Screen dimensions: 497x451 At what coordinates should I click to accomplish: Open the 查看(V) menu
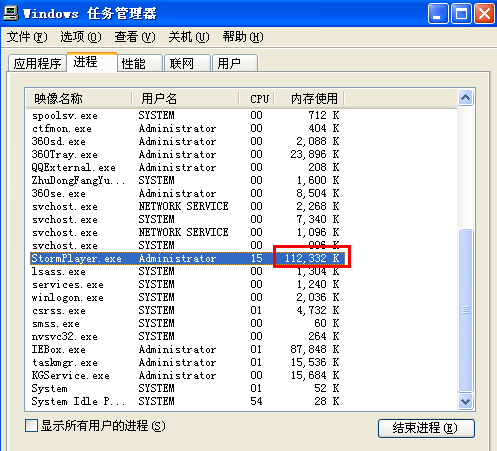click(x=135, y=37)
